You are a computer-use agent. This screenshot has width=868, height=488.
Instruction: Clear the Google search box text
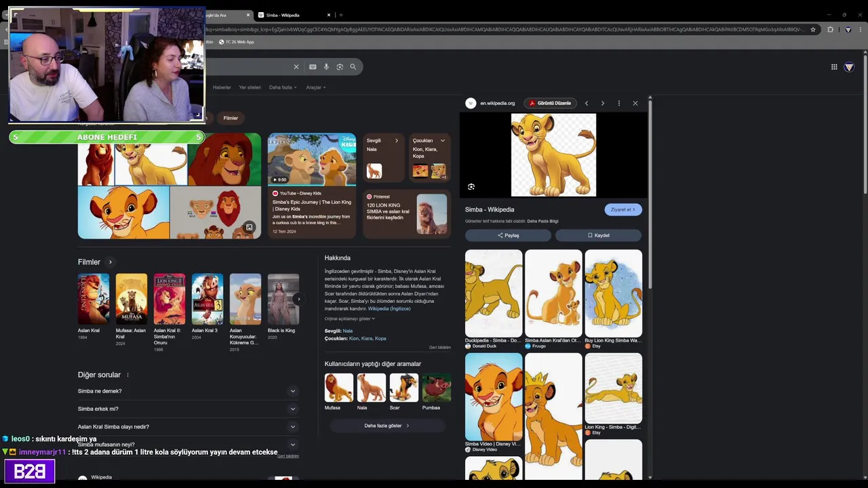tap(296, 66)
